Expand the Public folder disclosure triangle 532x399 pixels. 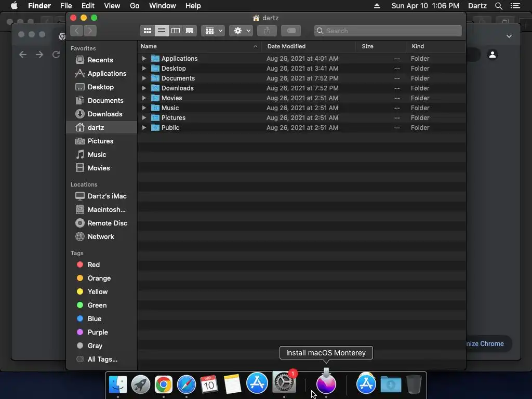pos(144,128)
